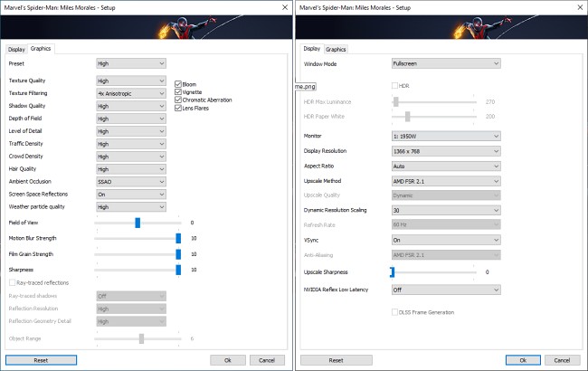Open the Level of Detail dropdown
The width and height of the screenshot is (588, 371).
(x=131, y=131)
